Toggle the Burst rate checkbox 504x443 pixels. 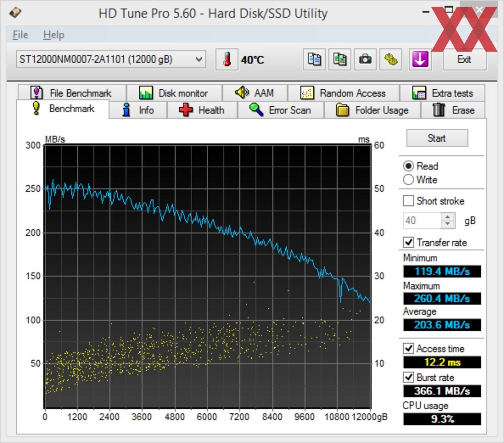(x=408, y=377)
